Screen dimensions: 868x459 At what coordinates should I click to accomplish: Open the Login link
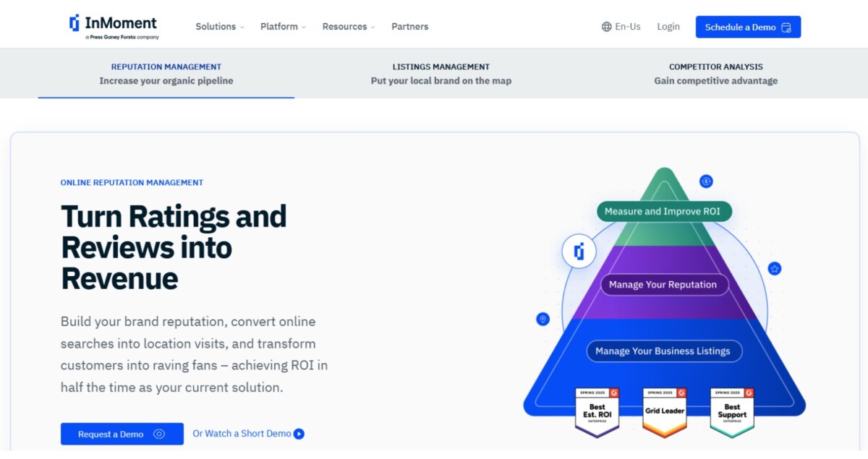(x=668, y=27)
